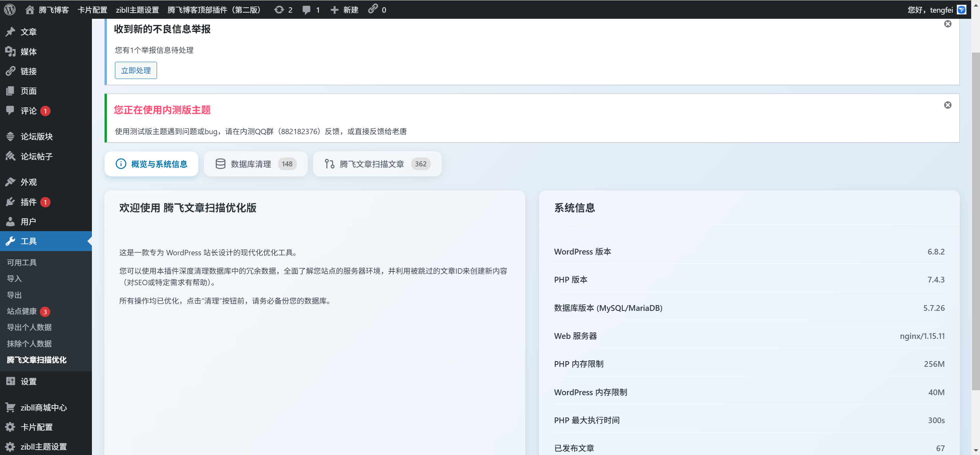Open the 设置 (Settings) sidebar icon
This screenshot has height=455, width=980.
point(10,381)
